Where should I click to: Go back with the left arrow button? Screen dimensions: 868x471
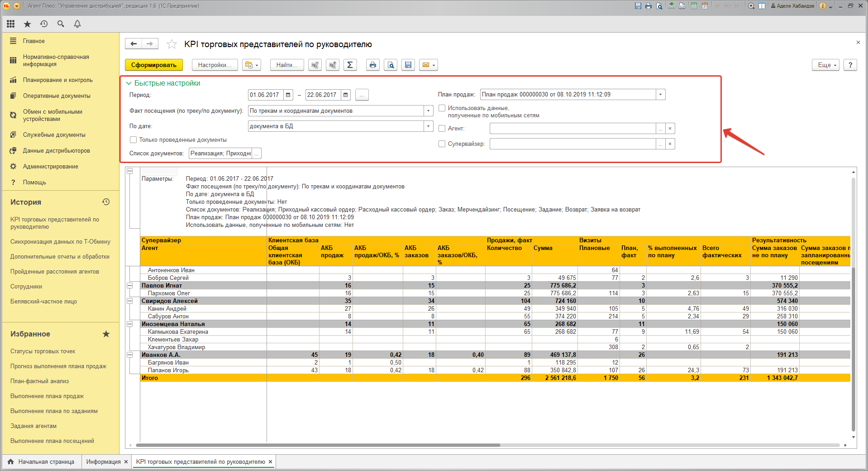[x=134, y=43]
